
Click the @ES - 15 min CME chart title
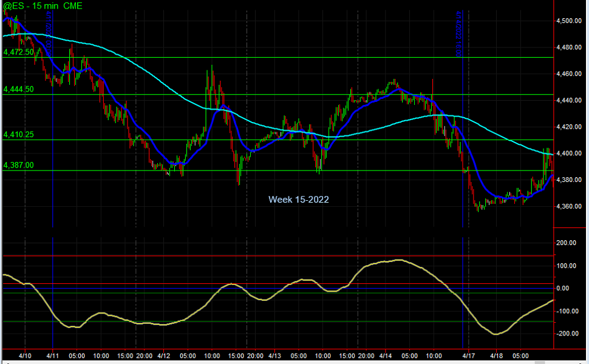(x=43, y=6)
